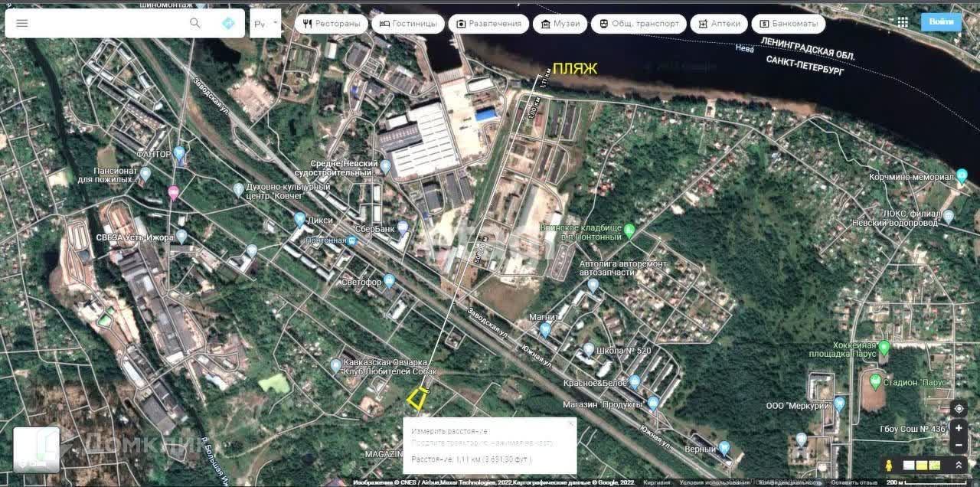Filter map by Гостиницы

pos(407,24)
